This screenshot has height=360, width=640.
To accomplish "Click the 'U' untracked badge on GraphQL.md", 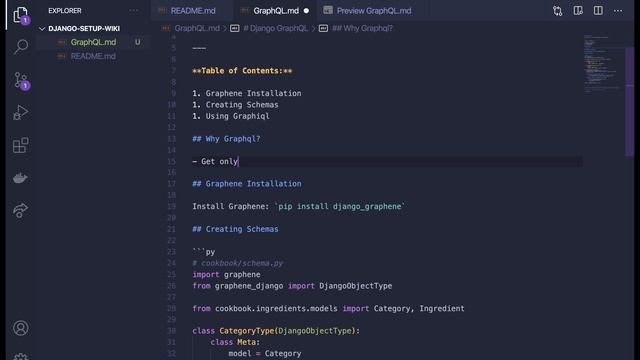I will [x=138, y=42].
